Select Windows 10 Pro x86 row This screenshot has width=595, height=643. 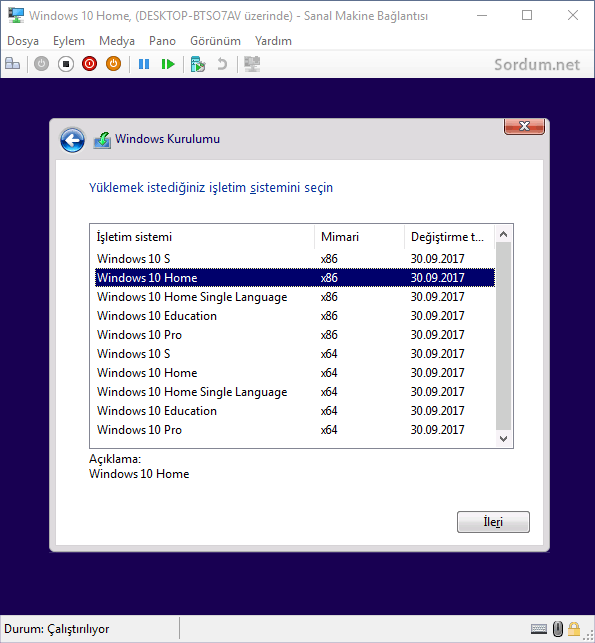point(294,335)
